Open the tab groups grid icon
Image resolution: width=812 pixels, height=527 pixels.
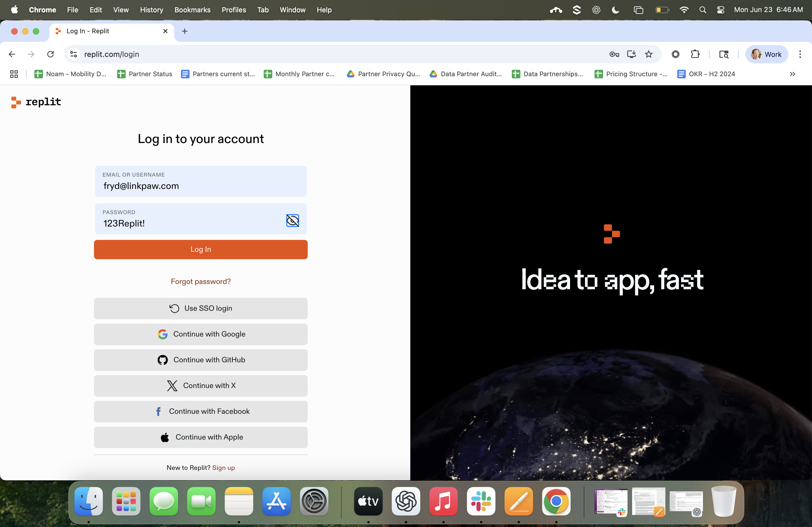click(x=14, y=74)
